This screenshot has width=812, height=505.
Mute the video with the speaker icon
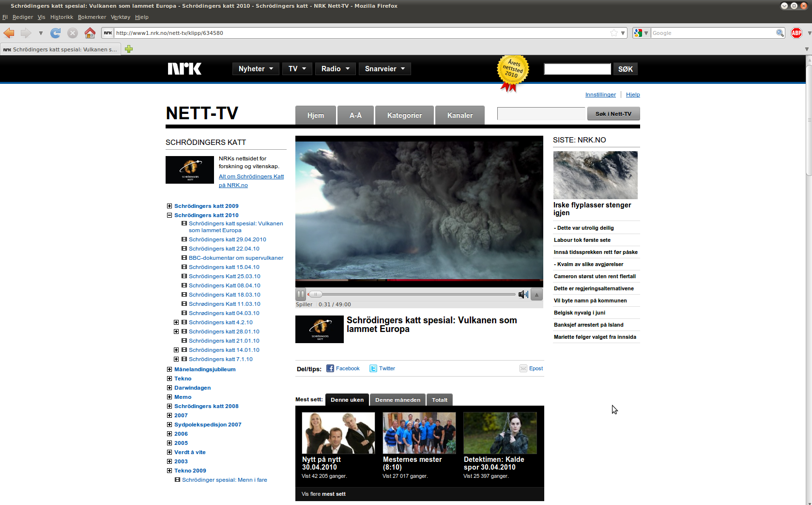coord(523,294)
